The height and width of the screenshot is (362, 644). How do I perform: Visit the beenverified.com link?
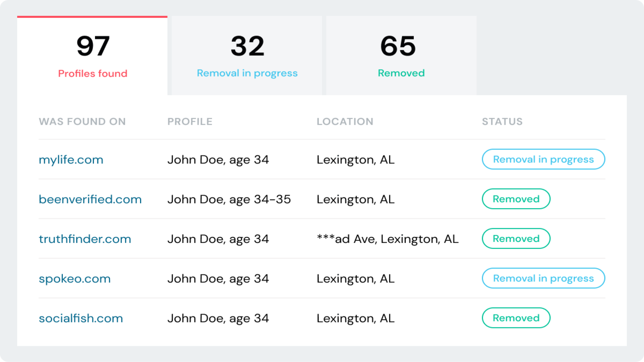(90, 199)
